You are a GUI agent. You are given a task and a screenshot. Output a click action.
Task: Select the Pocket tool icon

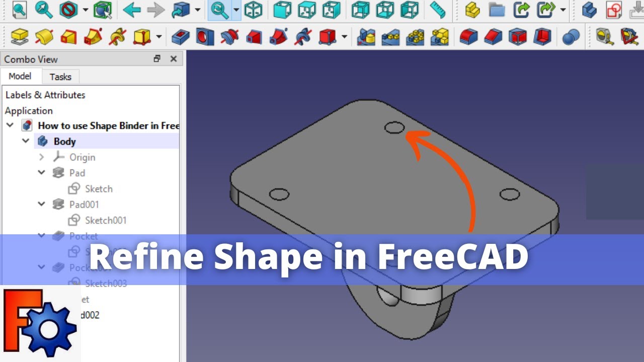(181, 36)
